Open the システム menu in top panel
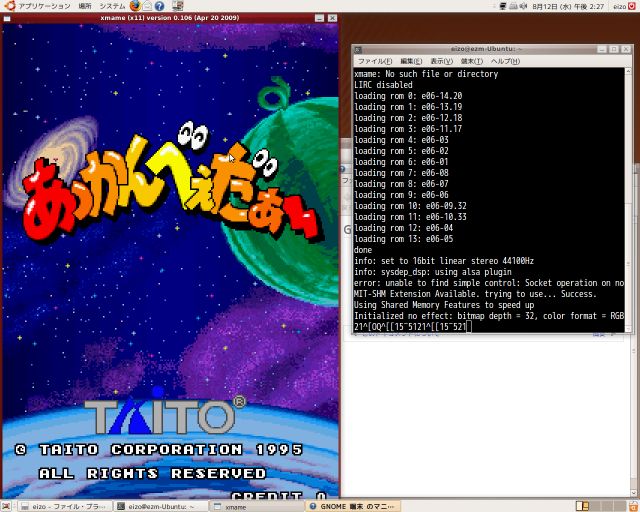Image resolution: width=640 pixels, height=512 pixels. tap(112, 6)
